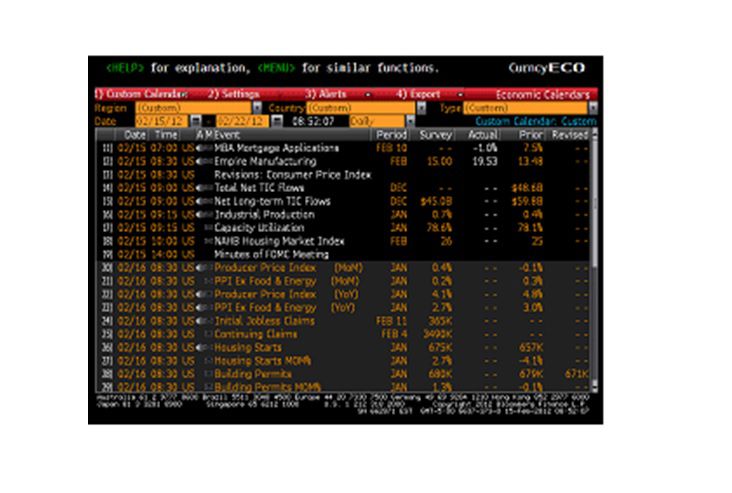732x493 pixels.
Task: Click alert speaker icon for Total Net TIC Flows
Action: (202, 188)
